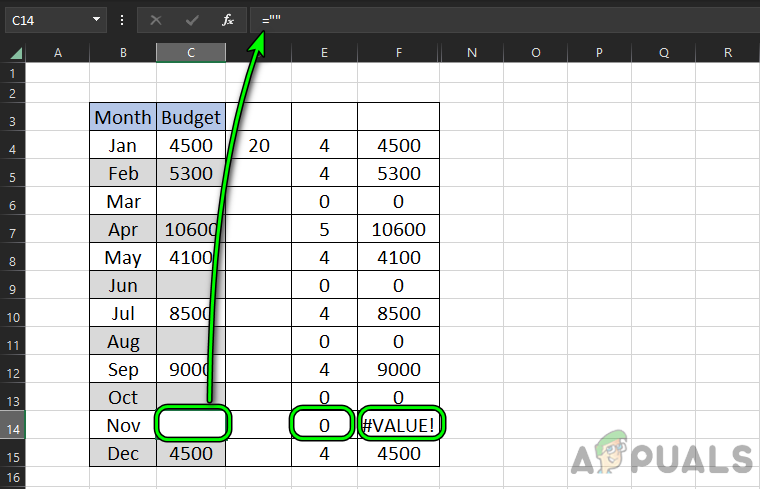The height and width of the screenshot is (489, 760).
Task: Click the three-dot name box resize handle
Action: coord(122,20)
